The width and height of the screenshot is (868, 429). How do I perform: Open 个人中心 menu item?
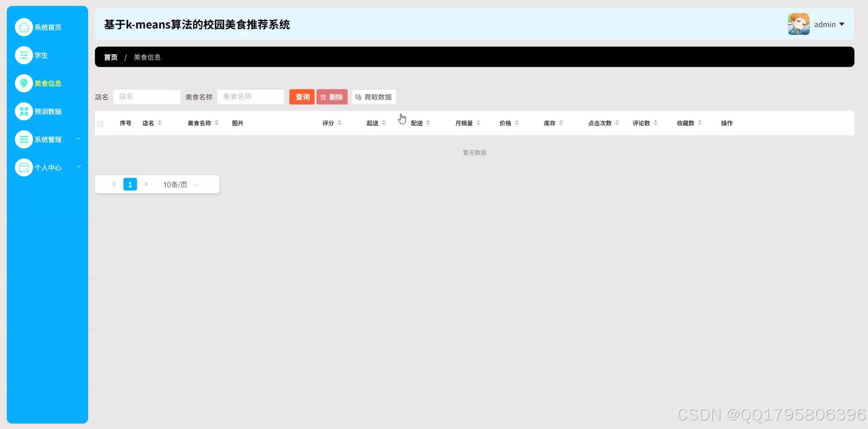47,167
